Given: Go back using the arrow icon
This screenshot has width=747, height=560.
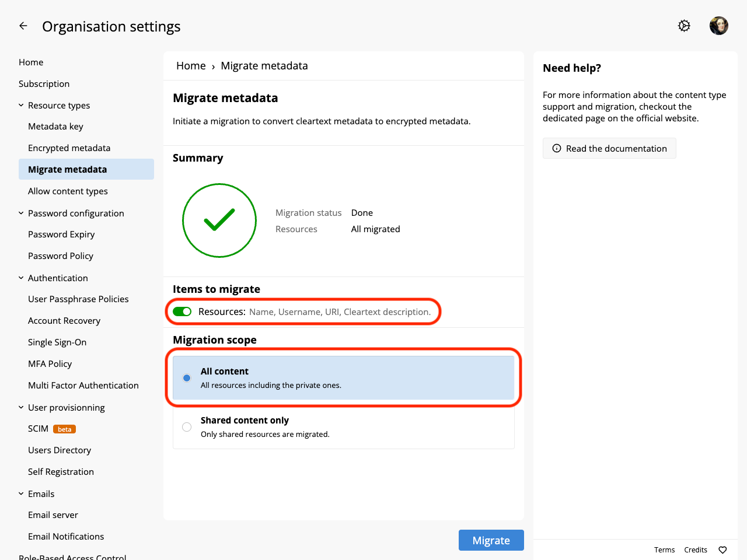Looking at the screenshot, I should [x=23, y=26].
